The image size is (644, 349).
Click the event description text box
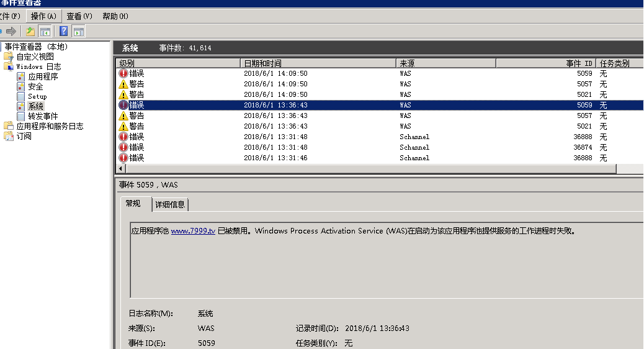(x=387, y=260)
